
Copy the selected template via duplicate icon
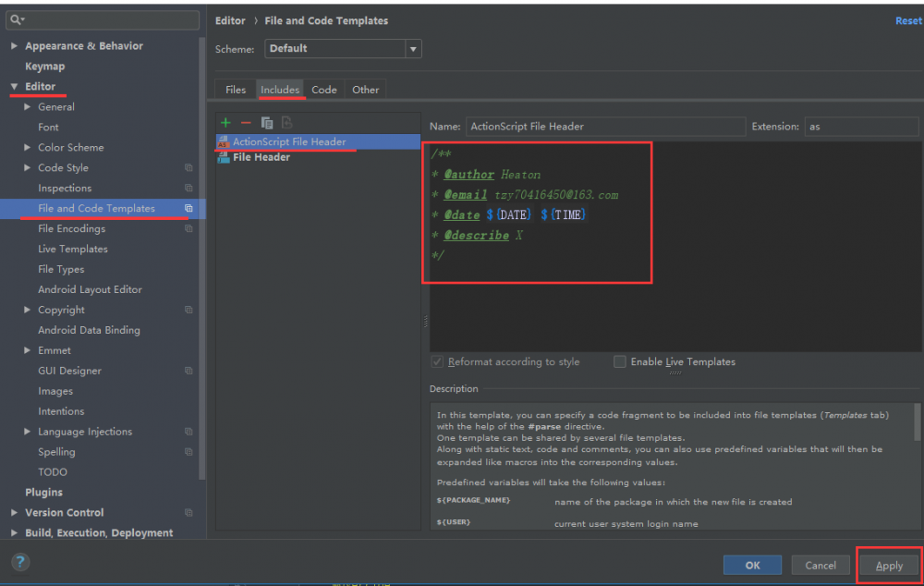click(265, 122)
